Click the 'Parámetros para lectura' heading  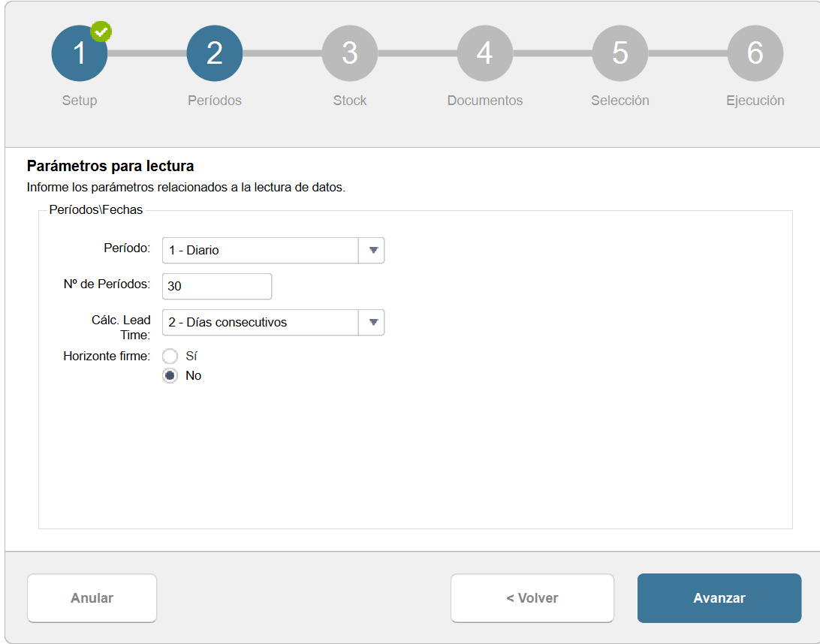click(110, 166)
